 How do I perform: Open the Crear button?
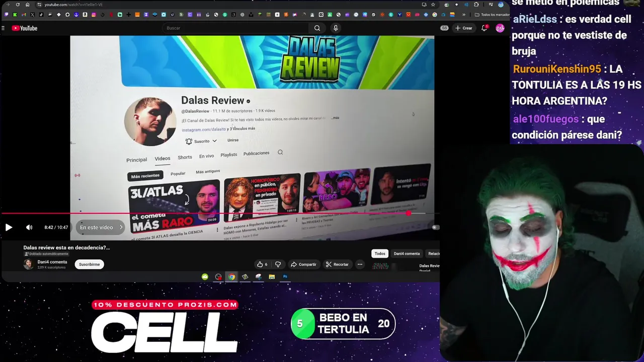point(464,28)
